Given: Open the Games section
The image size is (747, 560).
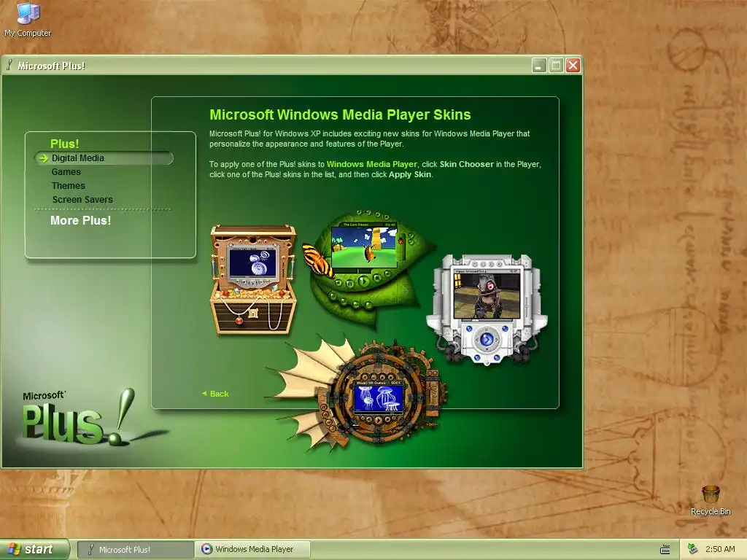Looking at the screenshot, I should coord(66,172).
